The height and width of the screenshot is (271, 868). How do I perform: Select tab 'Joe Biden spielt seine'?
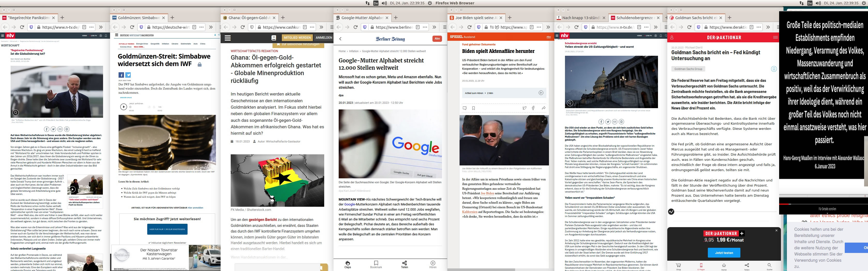pos(476,18)
